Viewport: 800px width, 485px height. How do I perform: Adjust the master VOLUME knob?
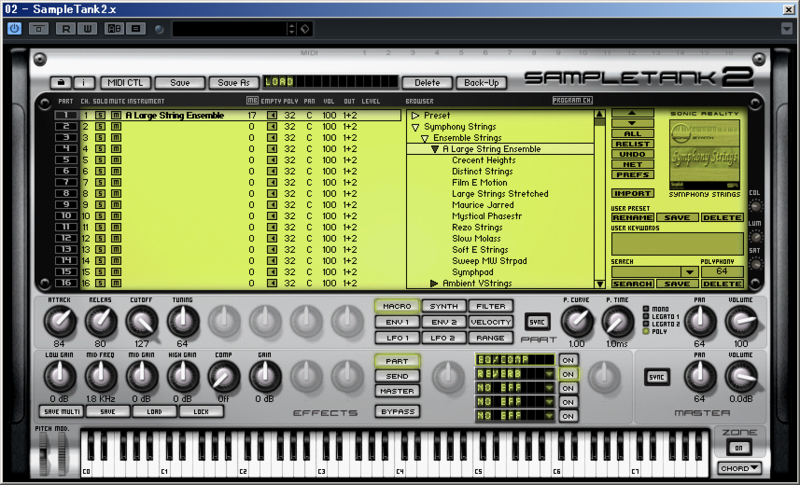[x=741, y=376]
